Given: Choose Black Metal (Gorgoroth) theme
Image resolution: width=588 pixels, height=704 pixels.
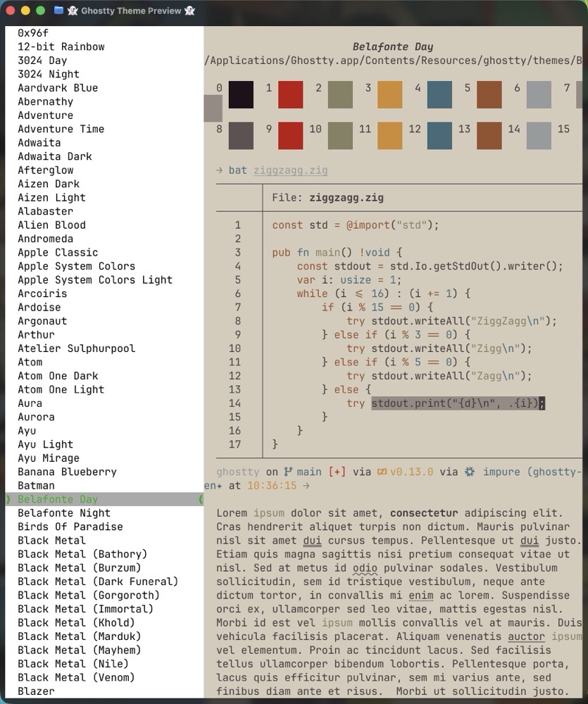Looking at the screenshot, I should tap(89, 596).
